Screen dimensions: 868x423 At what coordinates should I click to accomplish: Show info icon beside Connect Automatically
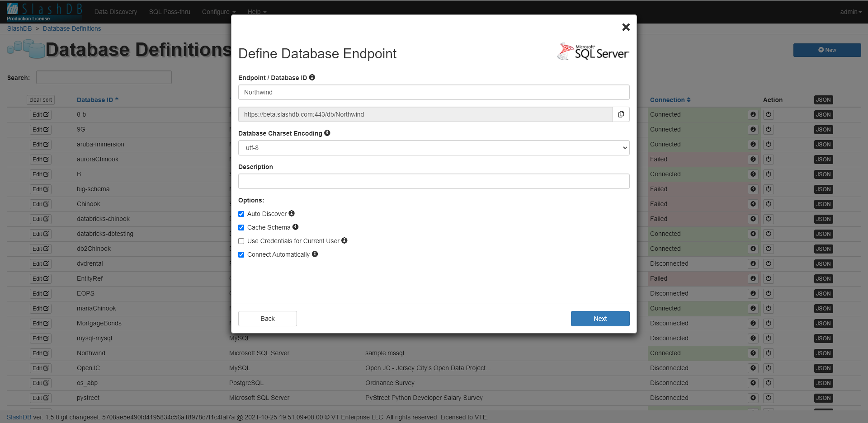315,254
